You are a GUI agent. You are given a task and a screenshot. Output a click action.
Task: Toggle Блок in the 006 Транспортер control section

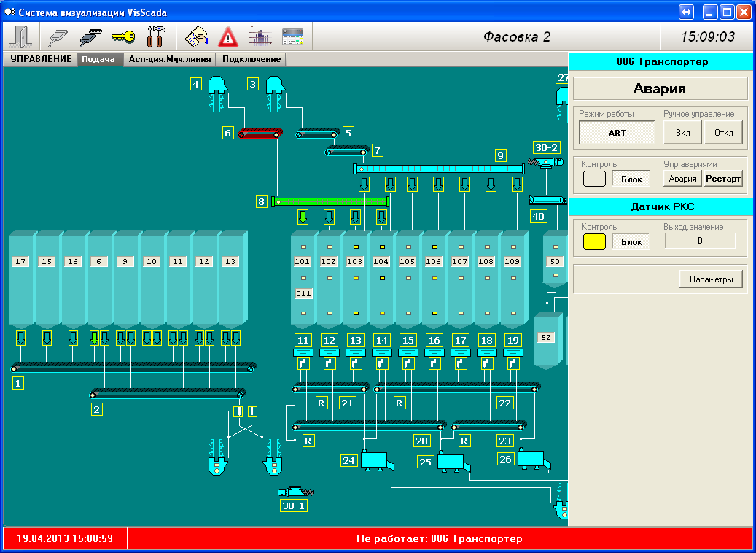click(x=631, y=179)
